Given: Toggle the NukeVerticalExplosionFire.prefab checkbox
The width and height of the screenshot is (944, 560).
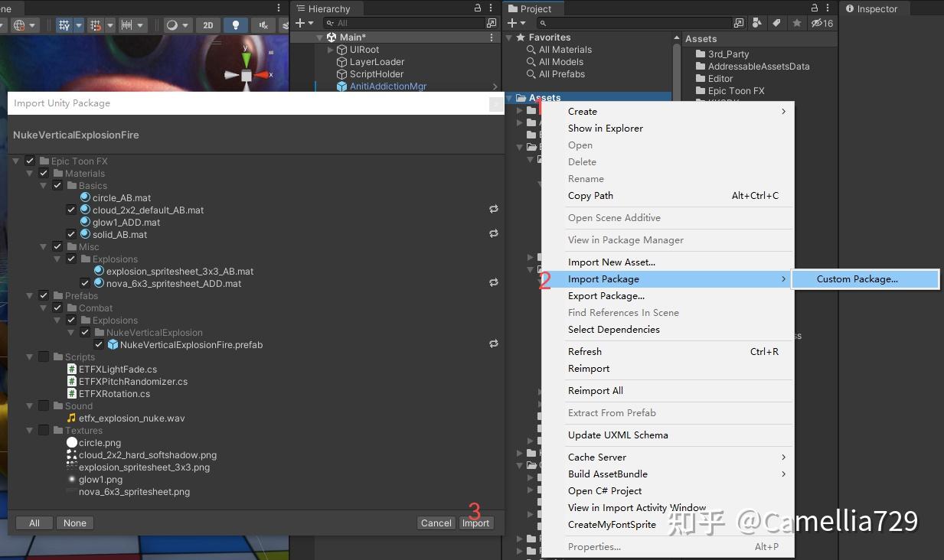Looking at the screenshot, I should (x=99, y=344).
